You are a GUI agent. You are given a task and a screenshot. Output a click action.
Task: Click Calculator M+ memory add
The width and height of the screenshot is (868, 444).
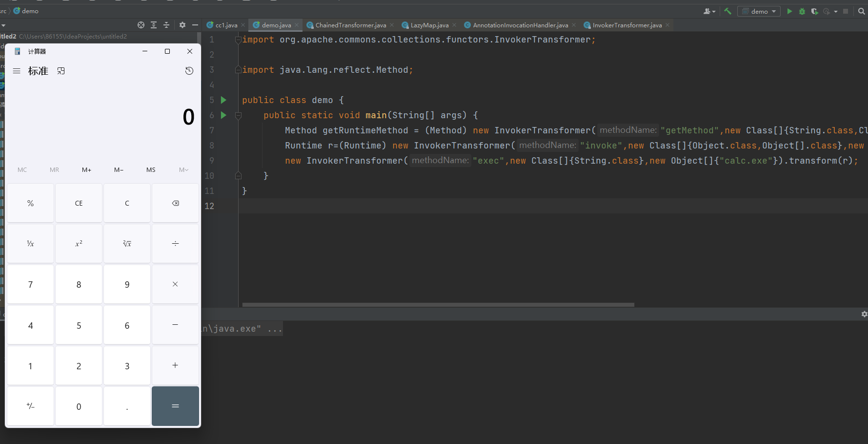pyautogui.click(x=86, y=170)
